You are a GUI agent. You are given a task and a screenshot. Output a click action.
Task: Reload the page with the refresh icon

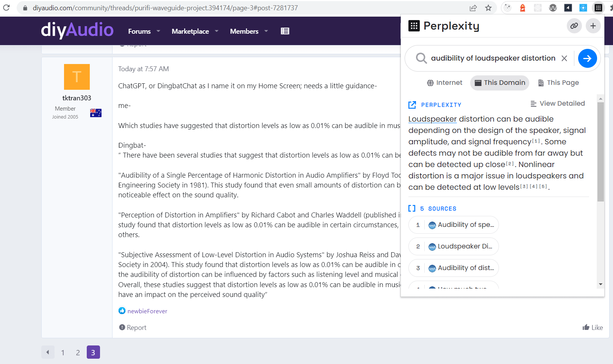[x=6, y=8]
